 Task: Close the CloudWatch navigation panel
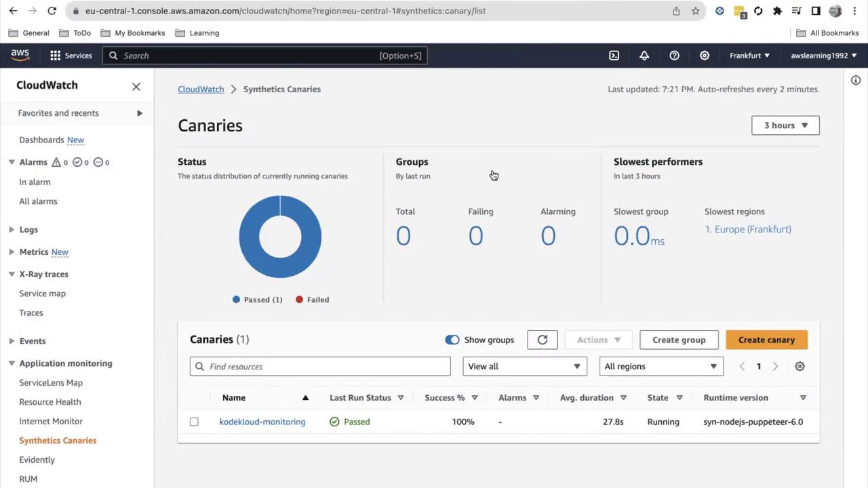pos(136,86)
